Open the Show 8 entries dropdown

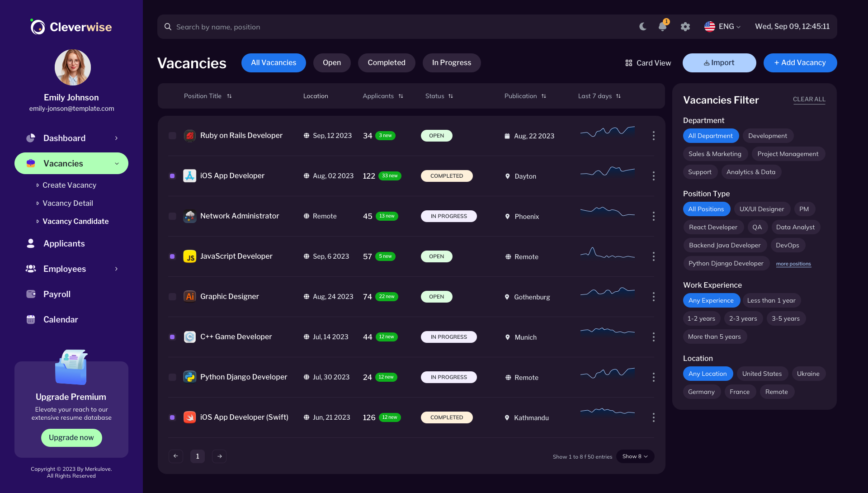[x=635, y=456]
